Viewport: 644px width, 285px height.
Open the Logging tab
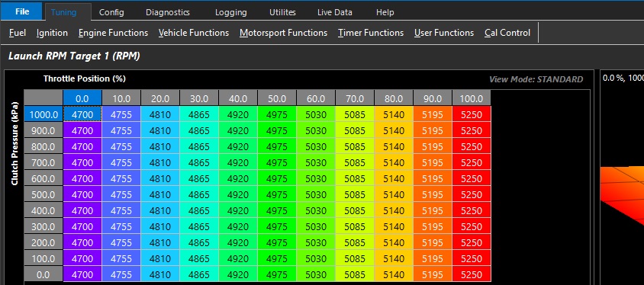pos(231,12)
